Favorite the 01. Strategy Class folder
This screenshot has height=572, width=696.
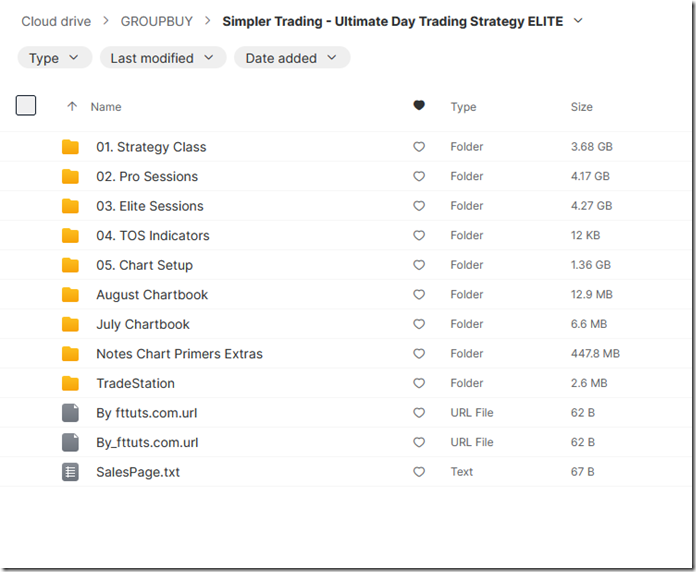click(x=419, y=147)
